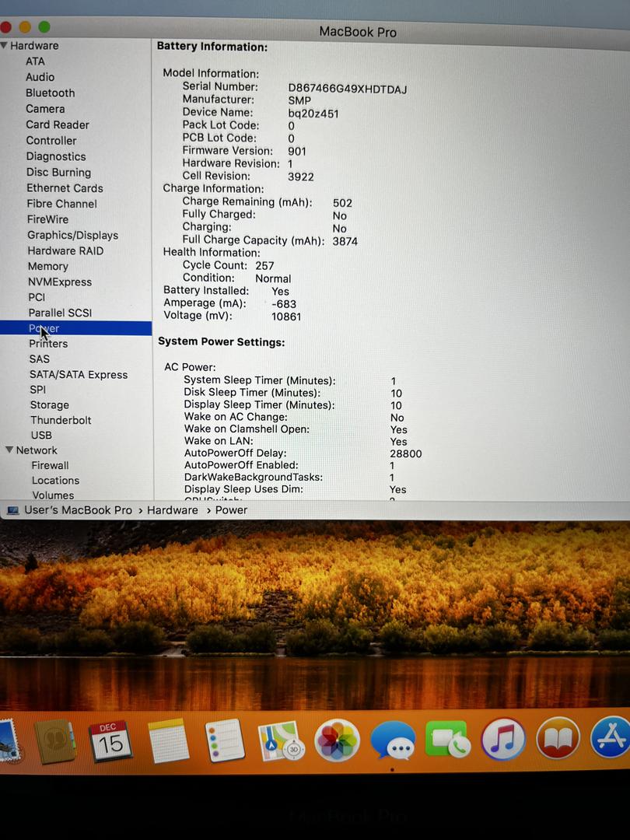This screenshot has height=840, width=630.
Task: Select Hardware RAID in the sidebar
Action: click(65, 250)
